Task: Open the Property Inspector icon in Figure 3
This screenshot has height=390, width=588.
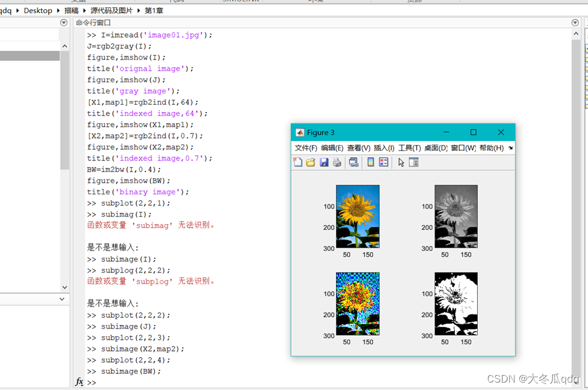Action: pyautogui.click(x=413, y=162)
